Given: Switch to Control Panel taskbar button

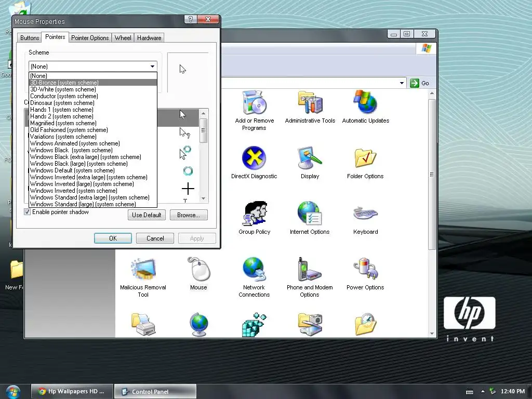Looking at the screenshot, I should point(155,392).
